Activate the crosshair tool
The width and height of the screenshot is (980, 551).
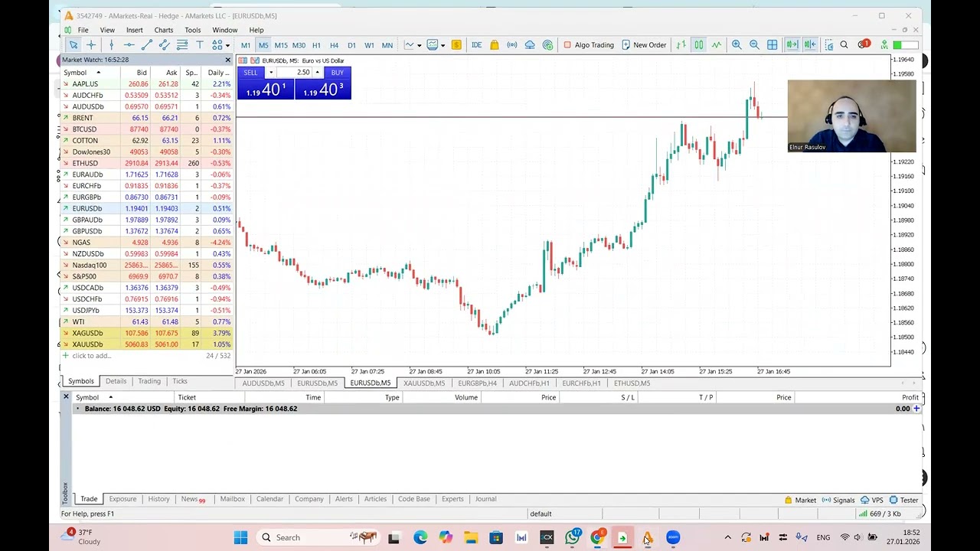pyautogui.click(x=91, y=45)
